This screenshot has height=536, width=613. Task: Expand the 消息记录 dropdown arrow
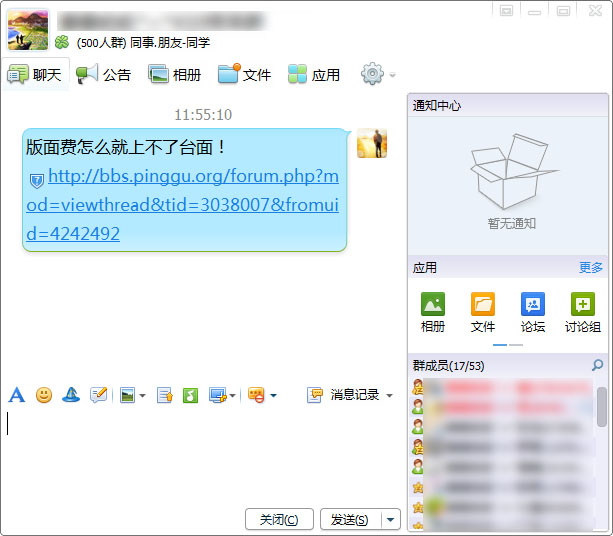click(x=389, y=396)
